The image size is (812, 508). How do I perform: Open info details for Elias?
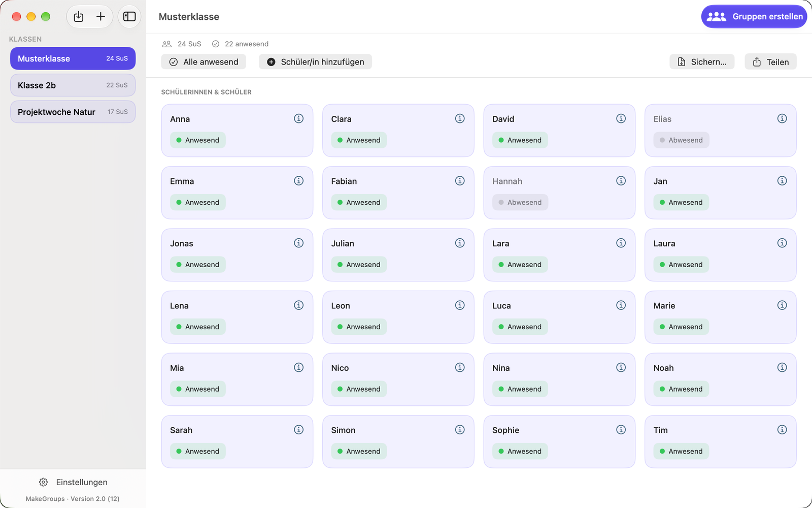coord(782,118)
